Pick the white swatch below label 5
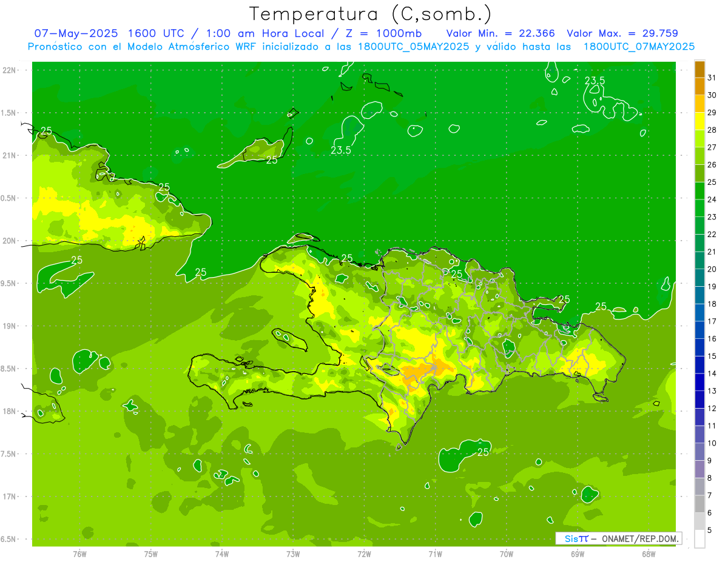Viewport: 728px width, 562px height. coord(699,539)
